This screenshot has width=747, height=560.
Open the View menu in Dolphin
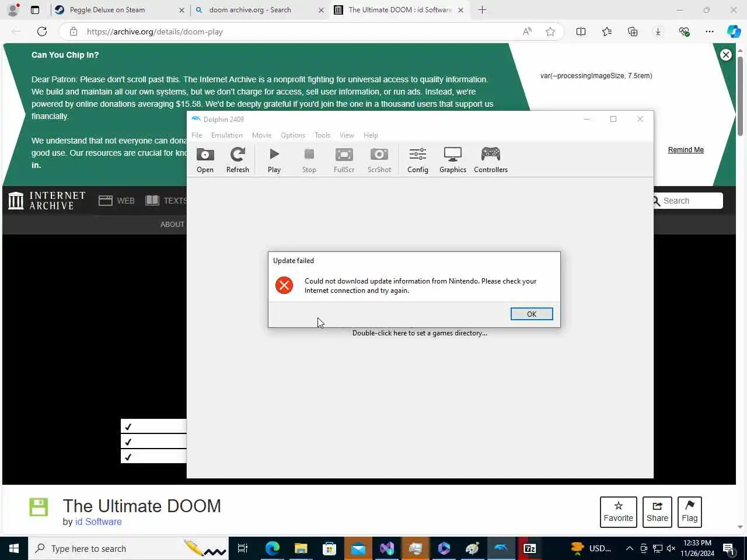[x=347, y=135]
